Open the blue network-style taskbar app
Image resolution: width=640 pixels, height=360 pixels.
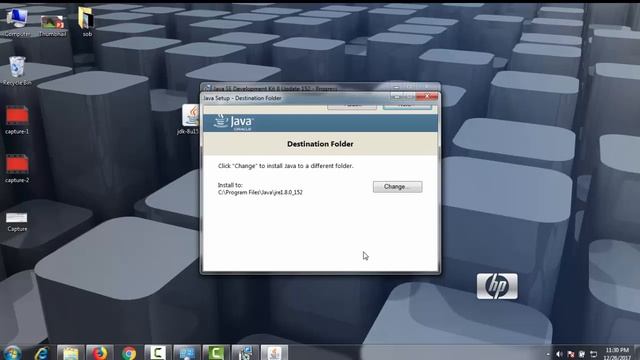[187, 353]
